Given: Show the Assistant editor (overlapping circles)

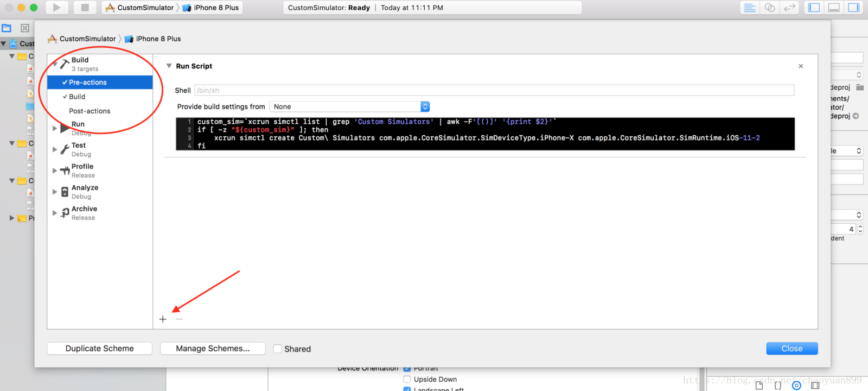Looking at the screenshot, I should click(769, 8).
